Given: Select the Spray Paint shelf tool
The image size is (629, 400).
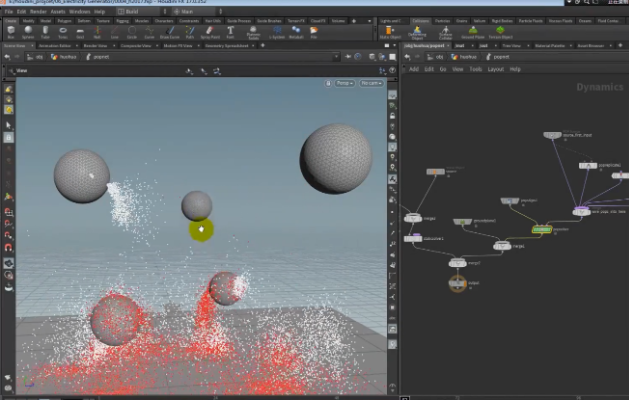Looking at the screenshot, I should (x=210, y=33).
